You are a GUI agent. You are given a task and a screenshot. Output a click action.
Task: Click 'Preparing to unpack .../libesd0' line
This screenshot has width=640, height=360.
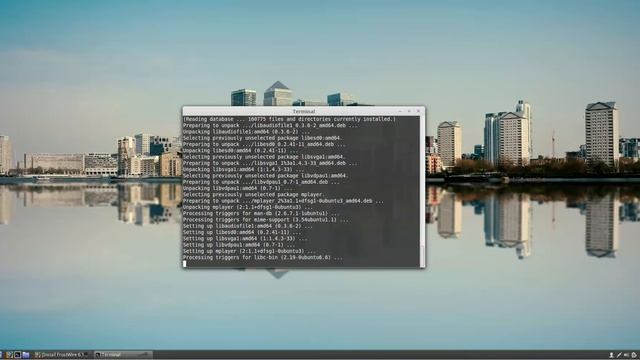coord(264,144)
